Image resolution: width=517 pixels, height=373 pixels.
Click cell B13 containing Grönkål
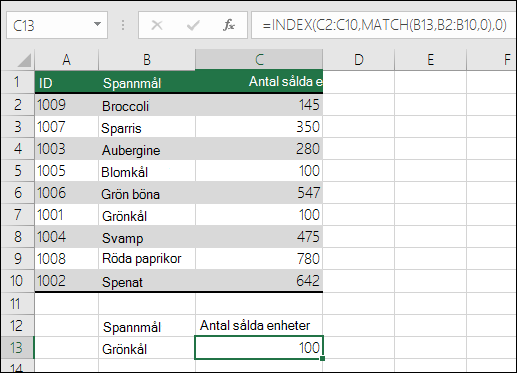pyautogui.click(x=147, y=348)
